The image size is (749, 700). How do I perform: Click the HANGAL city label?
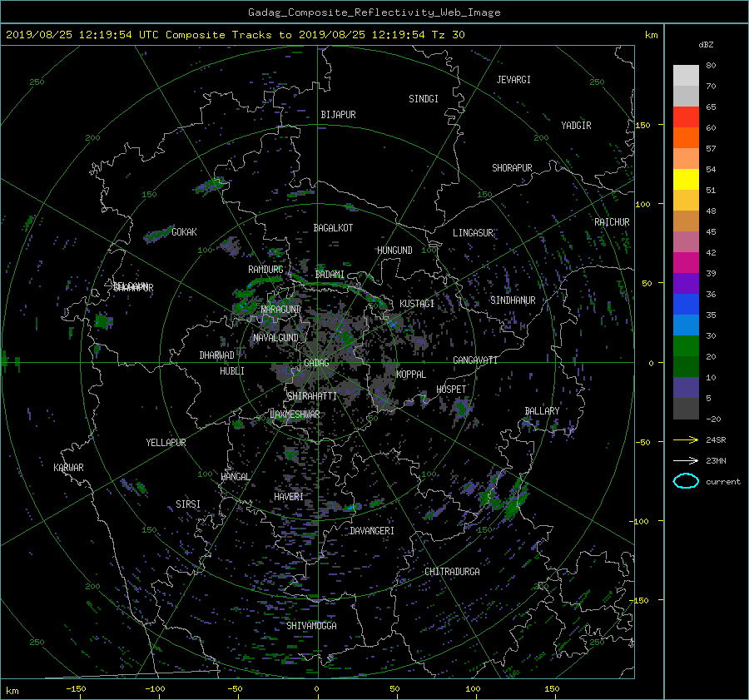[236, 477]
